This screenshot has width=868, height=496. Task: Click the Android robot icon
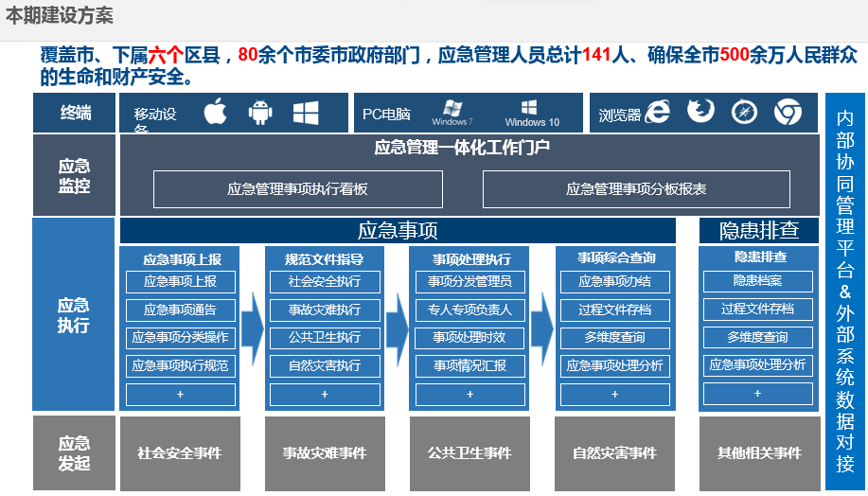coord(260,113)
